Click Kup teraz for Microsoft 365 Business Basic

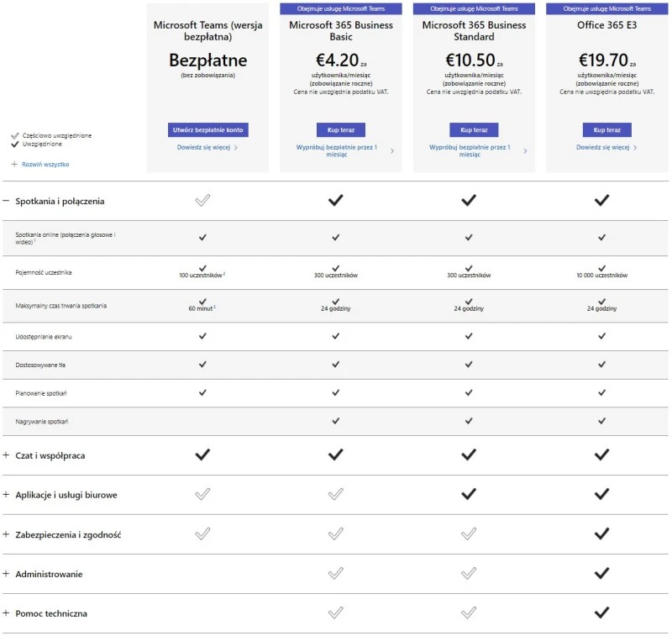click(340, 130)
